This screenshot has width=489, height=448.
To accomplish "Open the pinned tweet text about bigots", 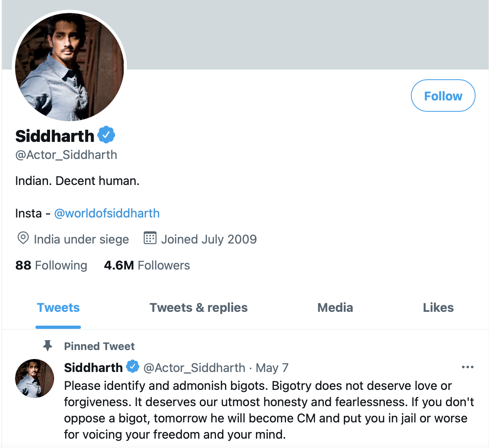I will 269,410.
